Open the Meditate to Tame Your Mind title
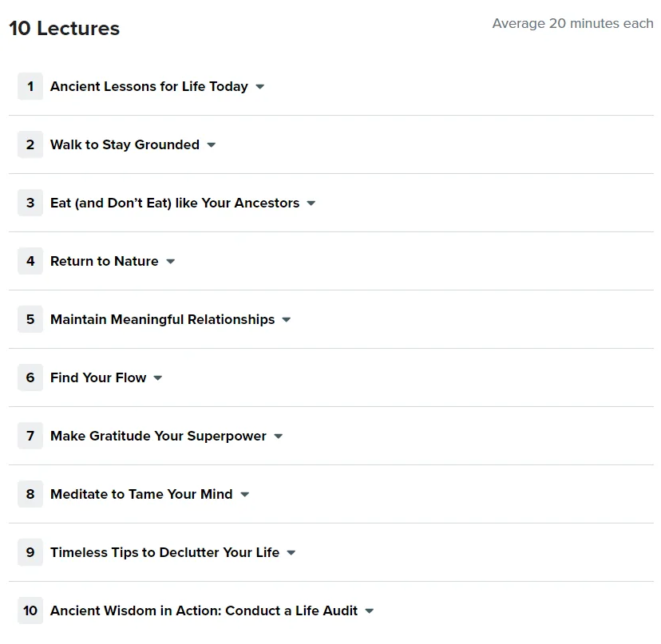The width and height of the screenshot is (661, 644). click(141, 494)
